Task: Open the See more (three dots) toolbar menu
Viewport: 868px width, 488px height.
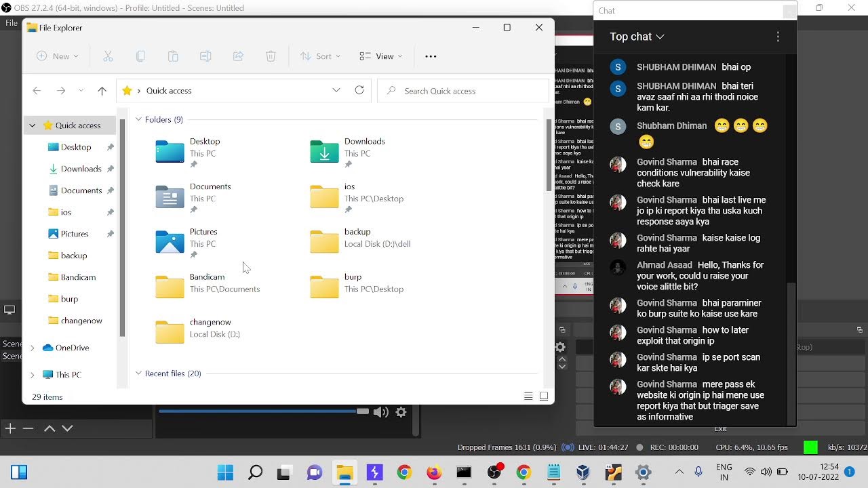Action: (x=431, y=56)
